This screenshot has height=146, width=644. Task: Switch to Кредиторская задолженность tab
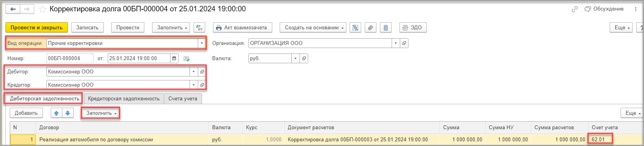[124, 99]
